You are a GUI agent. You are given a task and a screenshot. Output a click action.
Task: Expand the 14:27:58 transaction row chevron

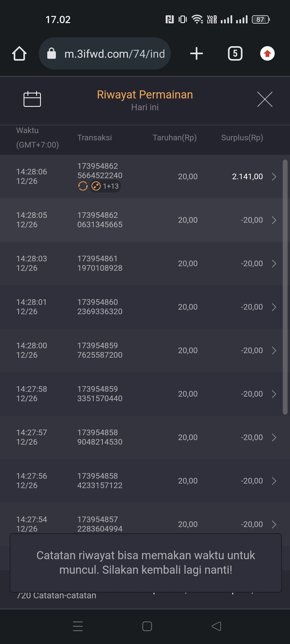coord(274,394)
